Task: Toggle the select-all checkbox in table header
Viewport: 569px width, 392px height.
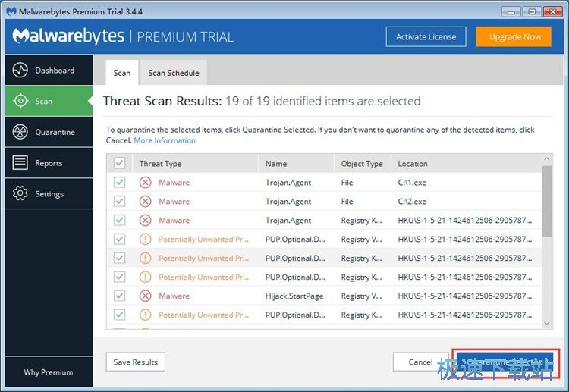Action: click(x=119, y=163)
